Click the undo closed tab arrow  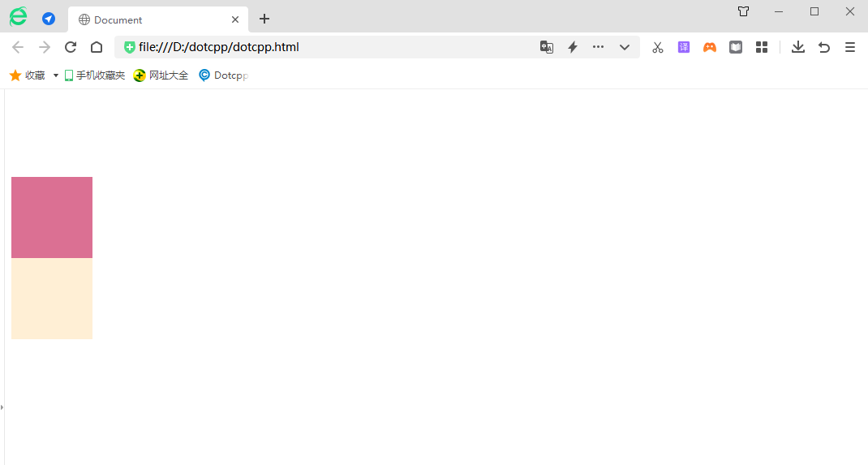click(824, 47)
